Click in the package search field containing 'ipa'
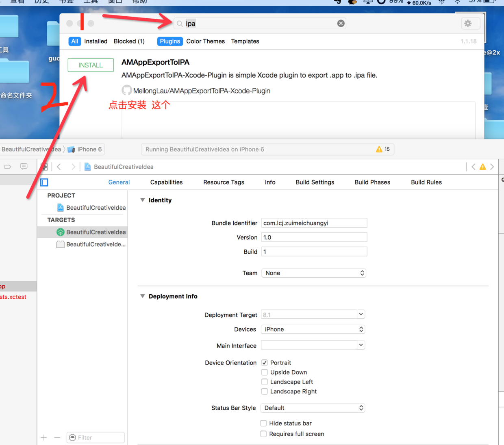The width and height of the screenshot is (504, 445). coord(260,24)
